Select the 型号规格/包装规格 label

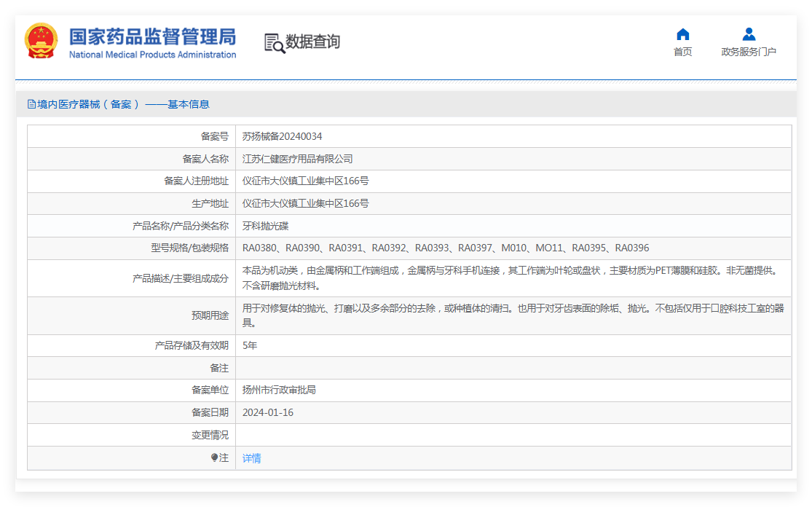pos(189,248)
